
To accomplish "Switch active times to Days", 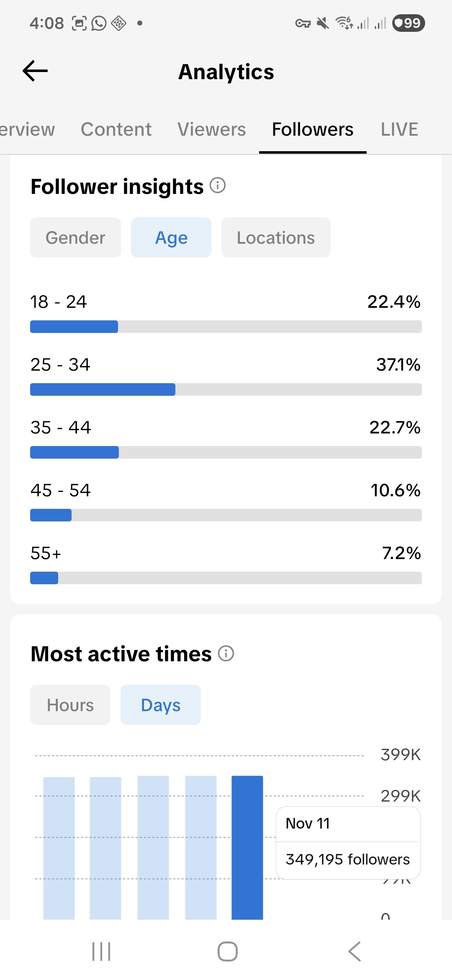I will click(x=161, y=705).
